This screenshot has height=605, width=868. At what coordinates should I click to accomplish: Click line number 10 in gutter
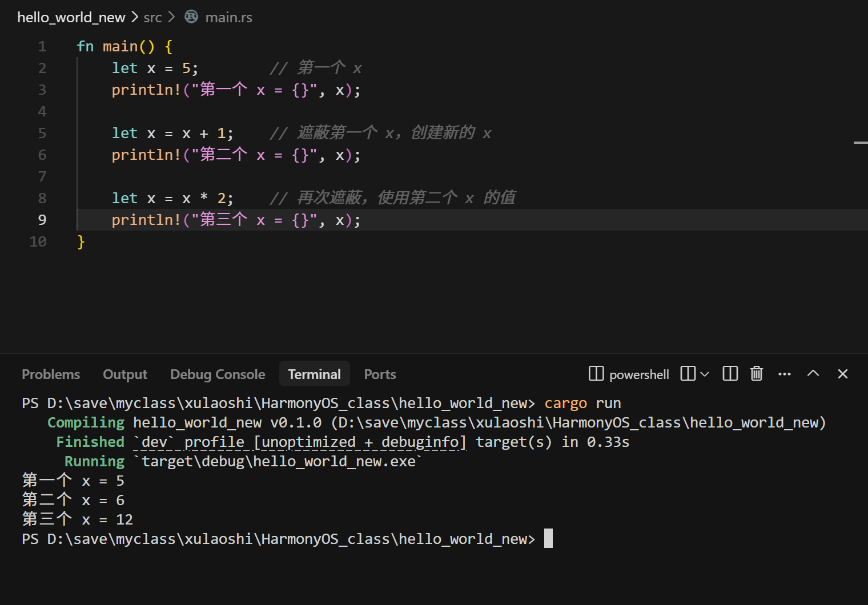pyautogui.click(x=38, y=241)
